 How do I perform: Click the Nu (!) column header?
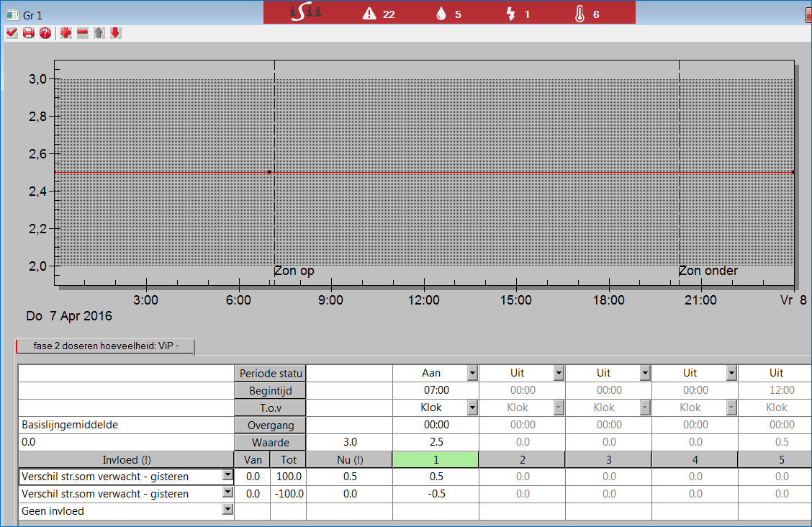point(350,460)
